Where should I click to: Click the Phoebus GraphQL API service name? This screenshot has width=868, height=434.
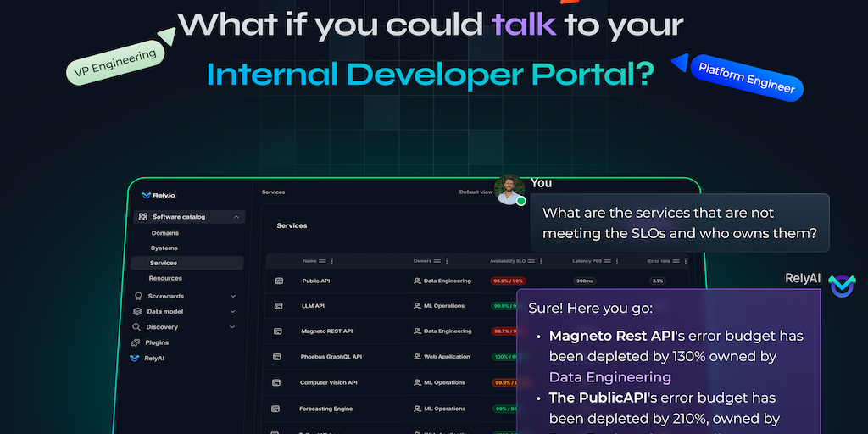point(331,357)
